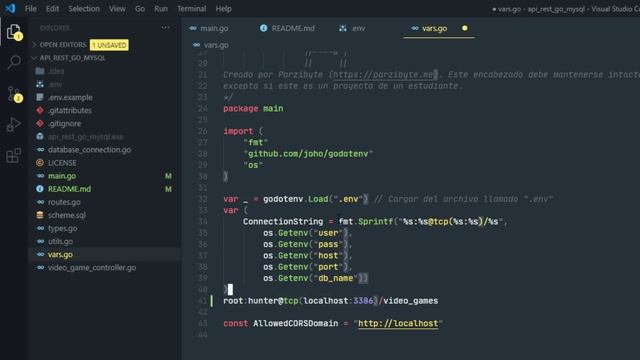Screen dimensions: 640x360
Task: Open routes.go in explorer
Action: (64, 202)
